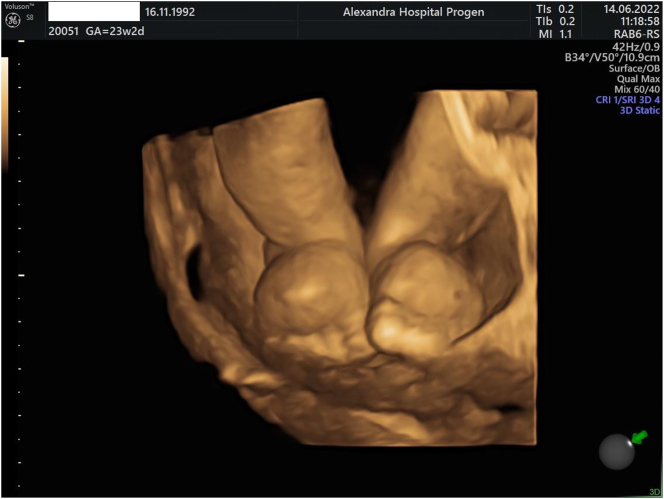664x499 pixels.
Task: Click the RAB6-RS probe label
Action: [x=632, y=32]
